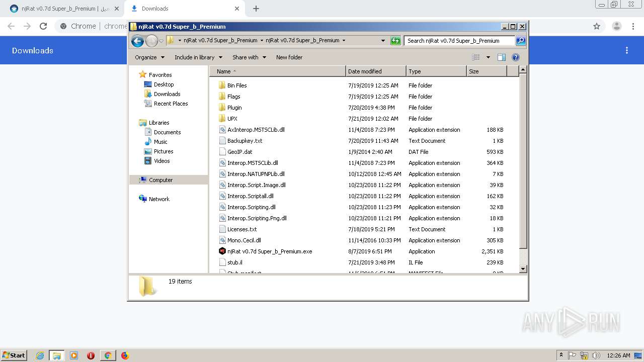The image size is (644, 362).
Task: Focus the Search njRat v0.7d Super_b_Premium field
Action: click(x=460, y=41)
